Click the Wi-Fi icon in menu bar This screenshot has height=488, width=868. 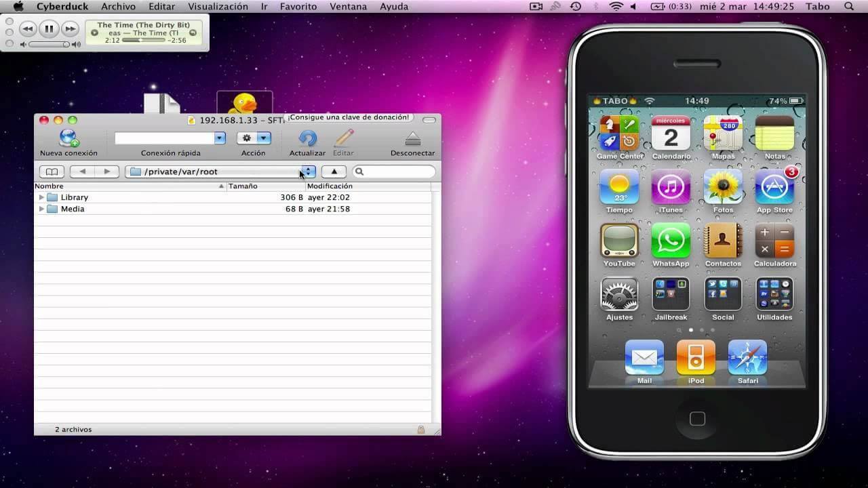pos(616,6)
